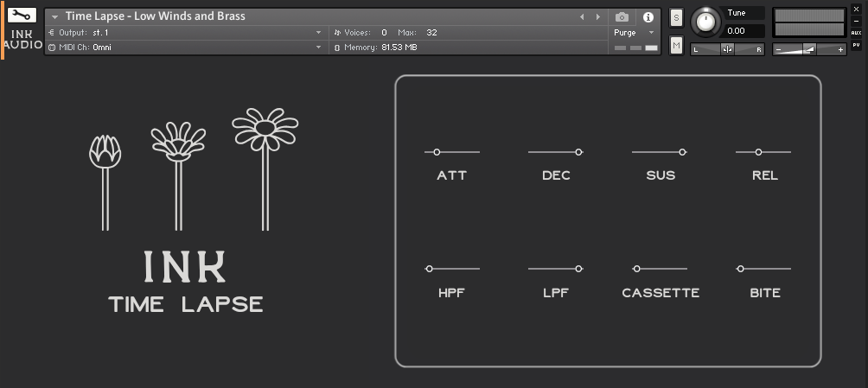This screenshot has height=388, width=868.
Task: Click the Max voices value field
Action: [431, 32]
